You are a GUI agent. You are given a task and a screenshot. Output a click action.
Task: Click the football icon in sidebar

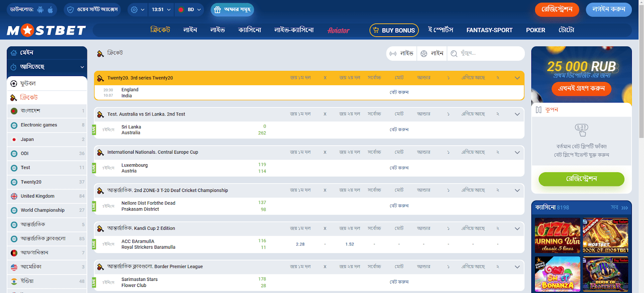coord(14,83)
